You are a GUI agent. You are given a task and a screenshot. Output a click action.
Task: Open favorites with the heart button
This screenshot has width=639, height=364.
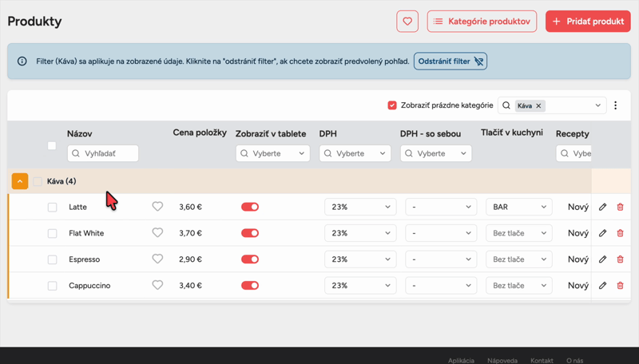[x=407, y=22]
